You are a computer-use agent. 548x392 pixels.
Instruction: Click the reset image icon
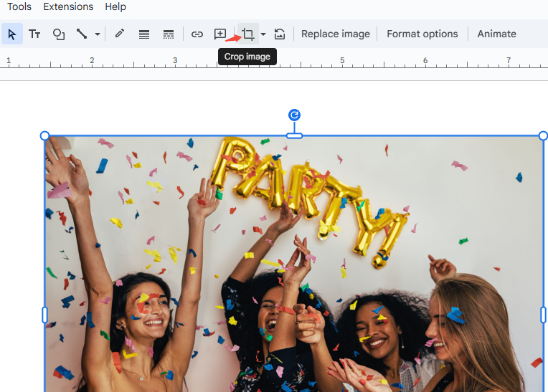[280, 34]
